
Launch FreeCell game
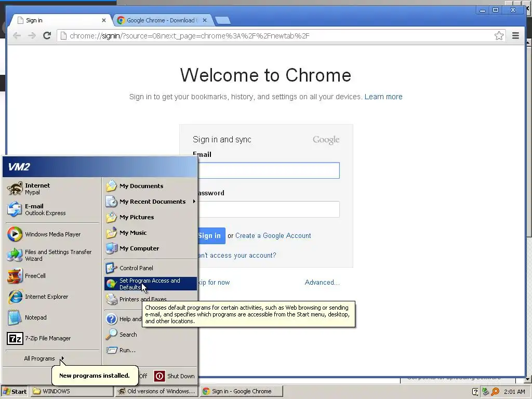pyautogui.click(x=52, y=276)
